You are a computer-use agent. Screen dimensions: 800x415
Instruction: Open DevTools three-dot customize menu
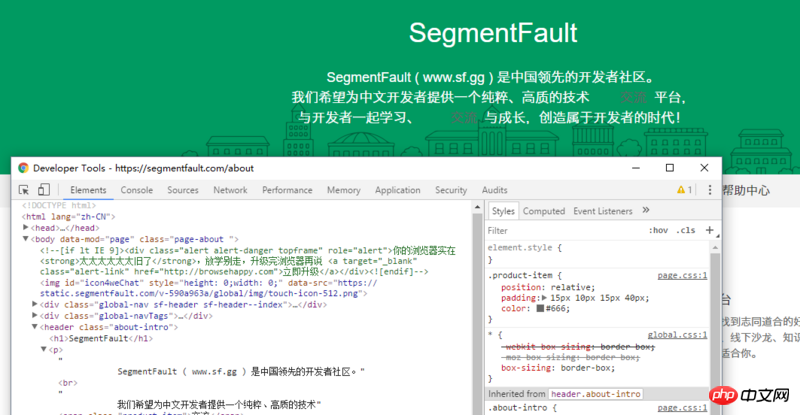pos(710,190)
